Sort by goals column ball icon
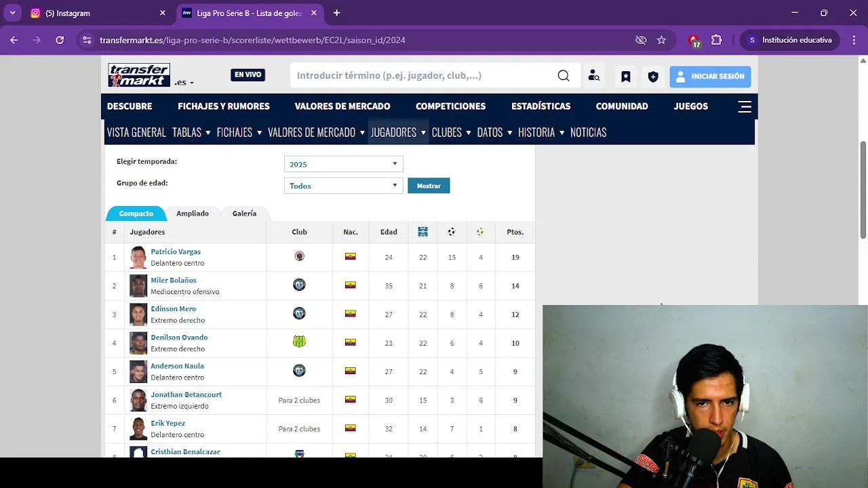Screen dimensions: 868x488 coord(452,232)
